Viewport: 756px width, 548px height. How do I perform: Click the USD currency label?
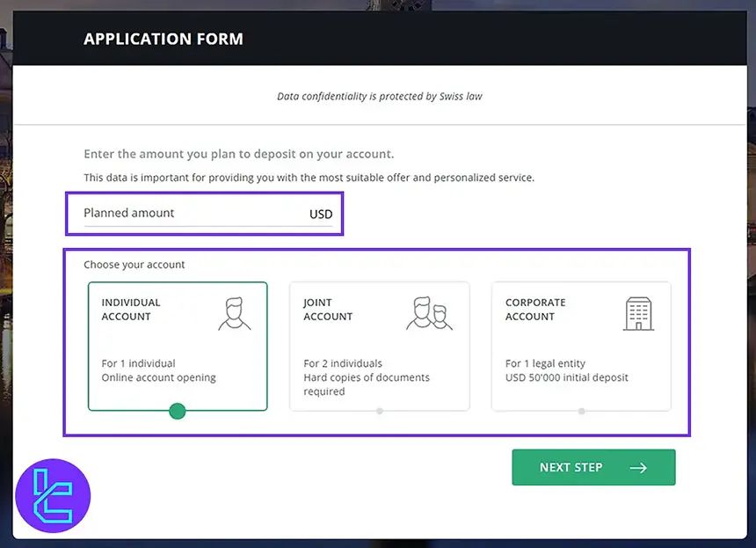[321, 214]
